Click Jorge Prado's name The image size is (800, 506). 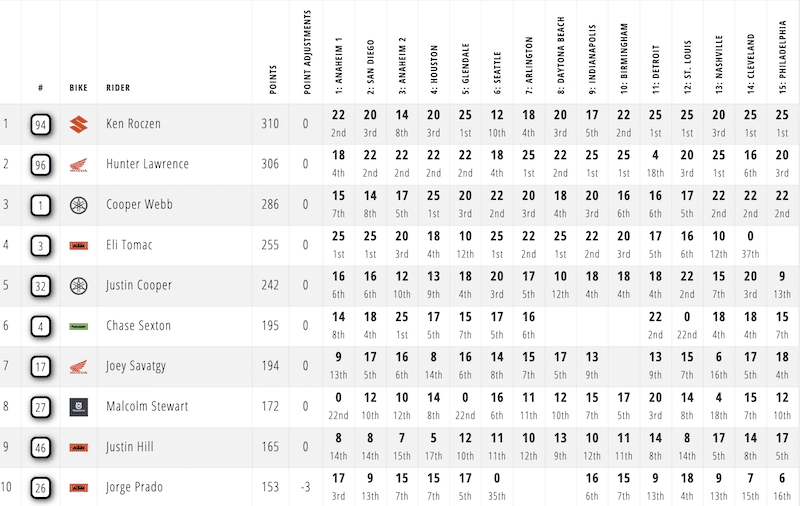[x=135, y=488]
